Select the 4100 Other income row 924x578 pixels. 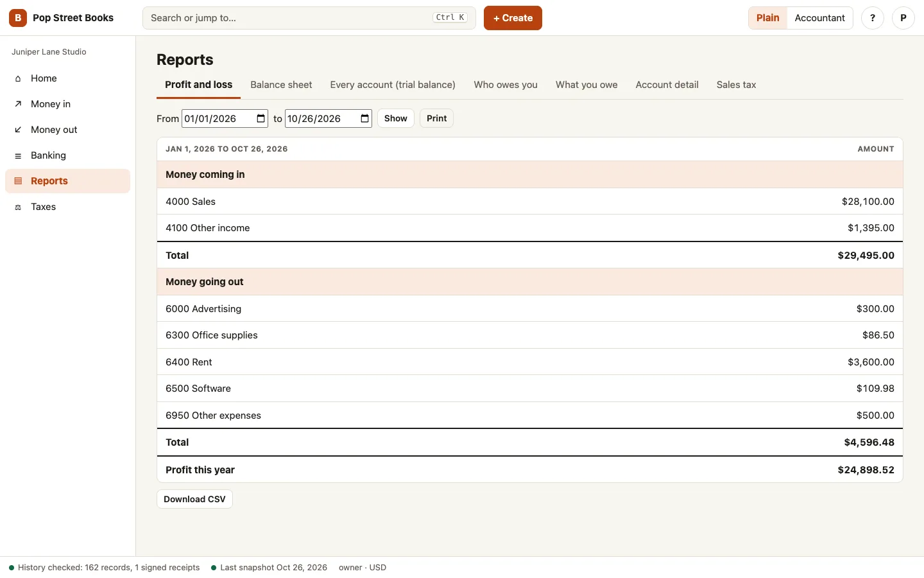(530, 228)
